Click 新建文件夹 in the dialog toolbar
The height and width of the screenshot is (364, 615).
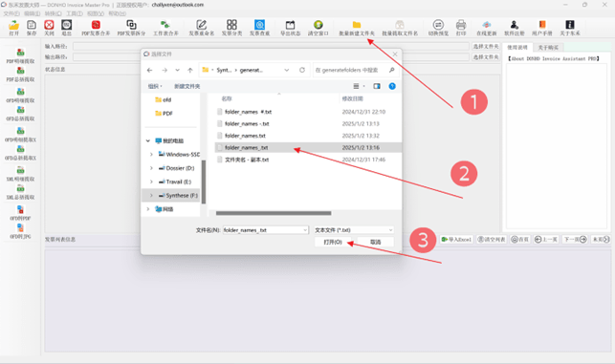click(187, 86)
